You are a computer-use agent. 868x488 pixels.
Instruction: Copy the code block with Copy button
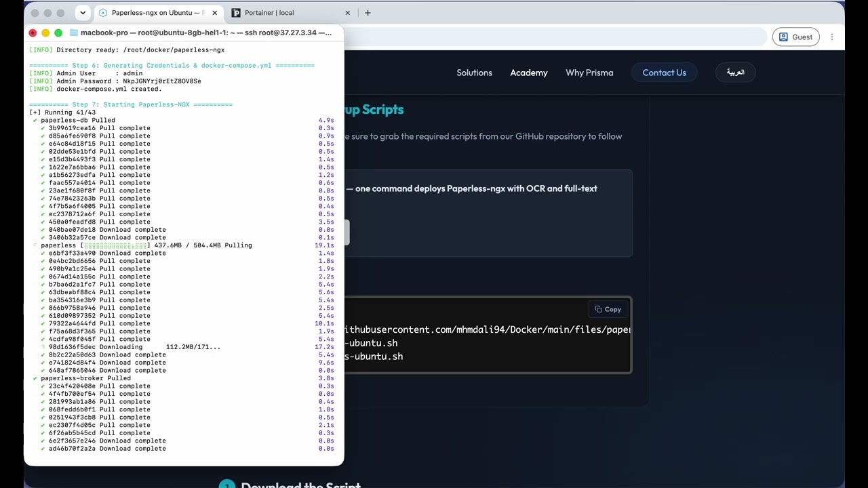tap(608, 309)
